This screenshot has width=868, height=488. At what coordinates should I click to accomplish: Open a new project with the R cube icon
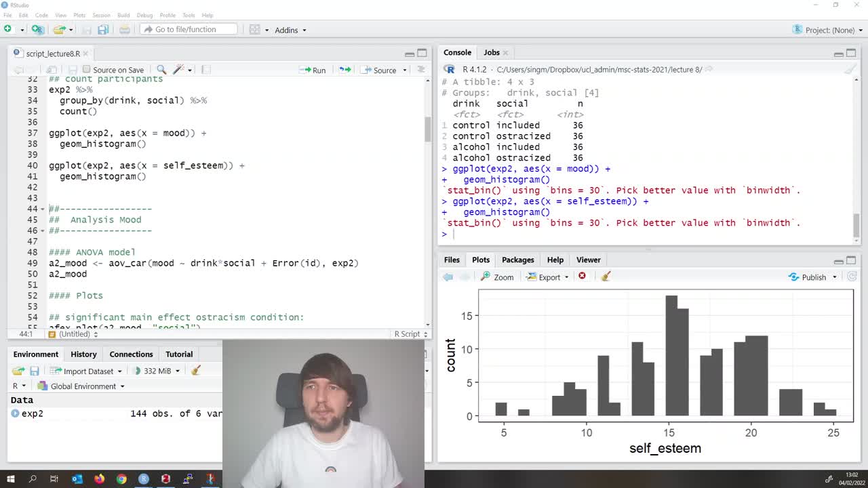pyautogui.click(x=37, y=29)
